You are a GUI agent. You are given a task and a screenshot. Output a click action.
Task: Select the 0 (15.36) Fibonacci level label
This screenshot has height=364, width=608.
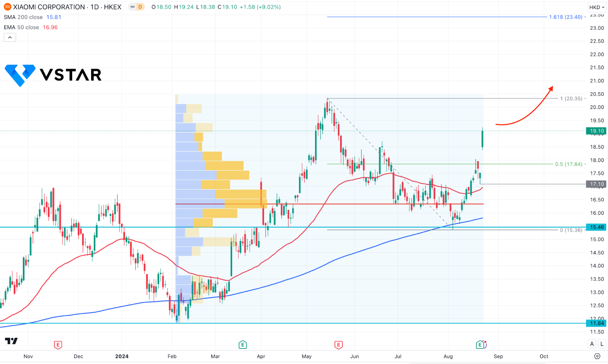tap(571, 230)
